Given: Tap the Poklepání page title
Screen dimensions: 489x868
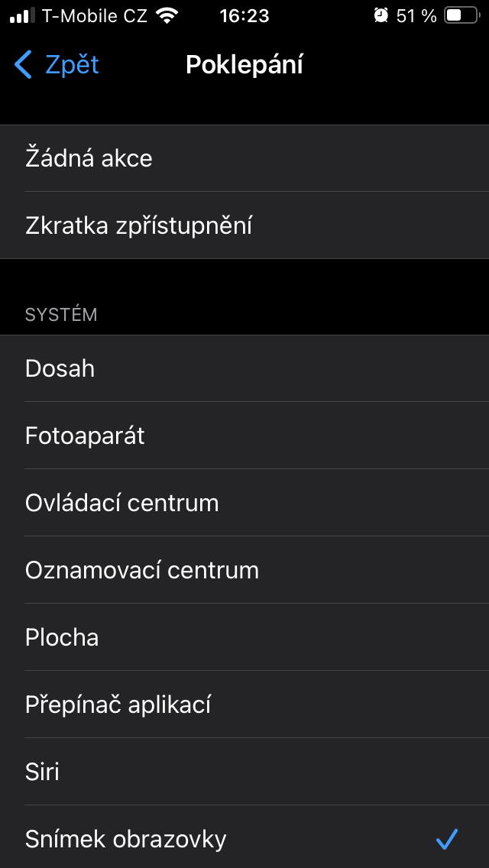Looking at the screenshot, I should (244, 65).
